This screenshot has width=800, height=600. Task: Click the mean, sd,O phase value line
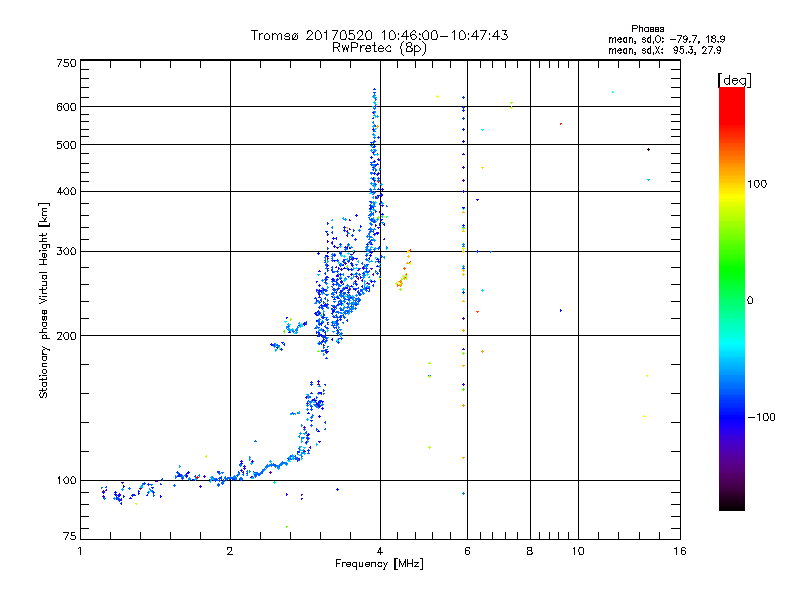point(666,39)
